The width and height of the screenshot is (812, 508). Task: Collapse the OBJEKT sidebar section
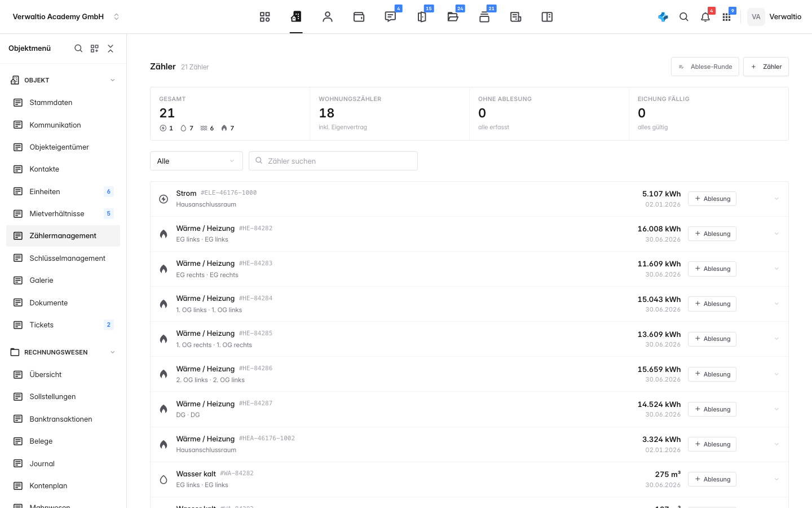(x=113, y=80)
